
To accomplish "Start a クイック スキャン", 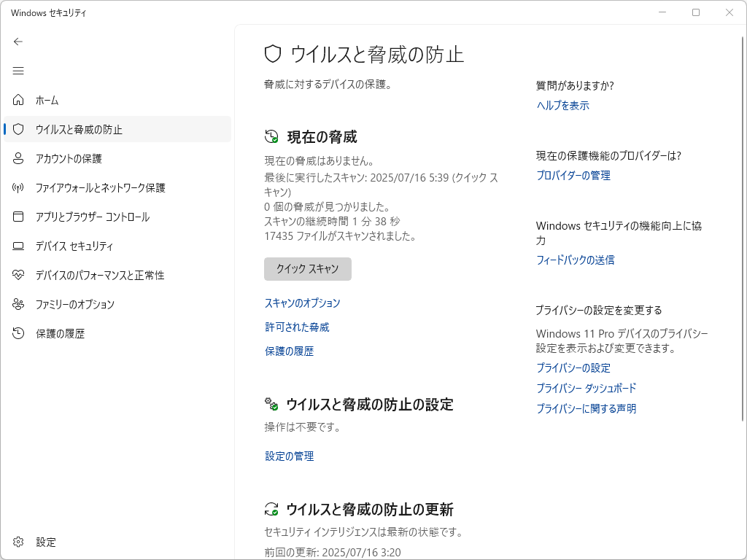I will point(307,269).
